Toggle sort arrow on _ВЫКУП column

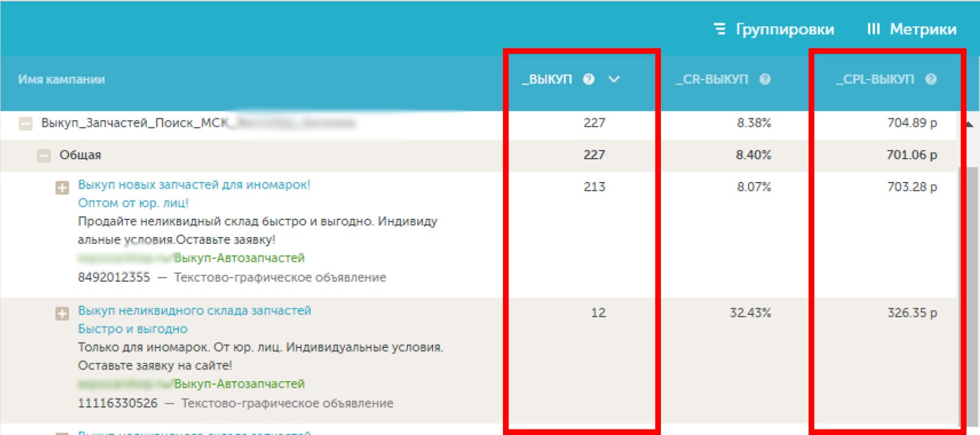614,79
